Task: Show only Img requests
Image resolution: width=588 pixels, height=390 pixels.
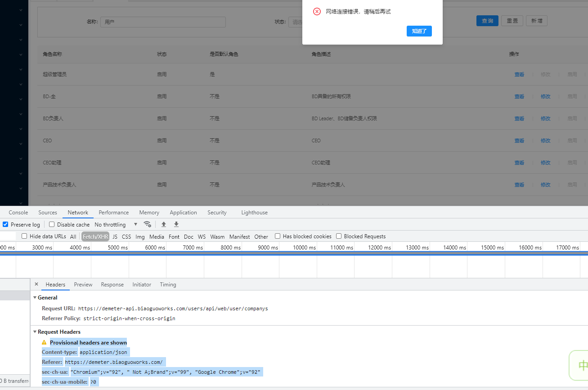Action: [x=140, y=236]
